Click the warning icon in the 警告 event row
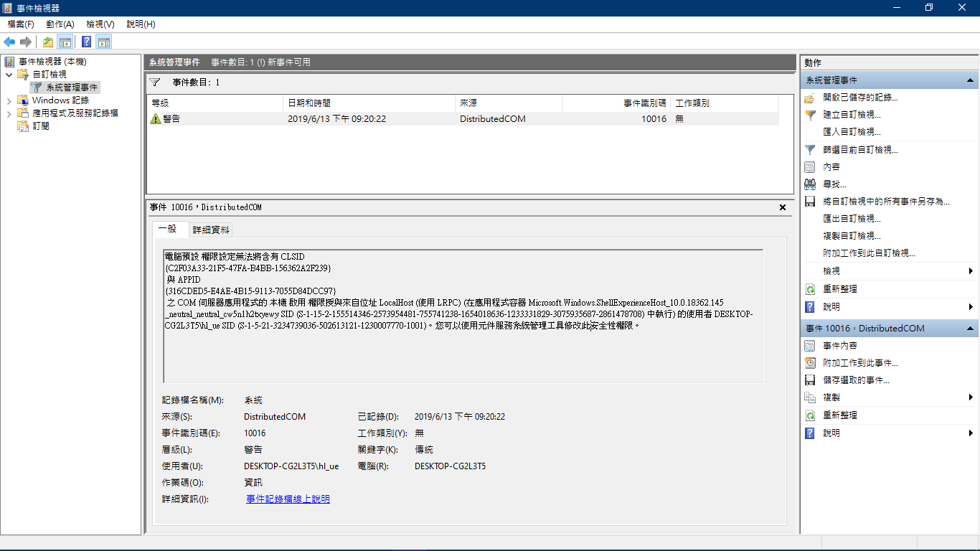The image size is (980, 551). tap(156, 119)
